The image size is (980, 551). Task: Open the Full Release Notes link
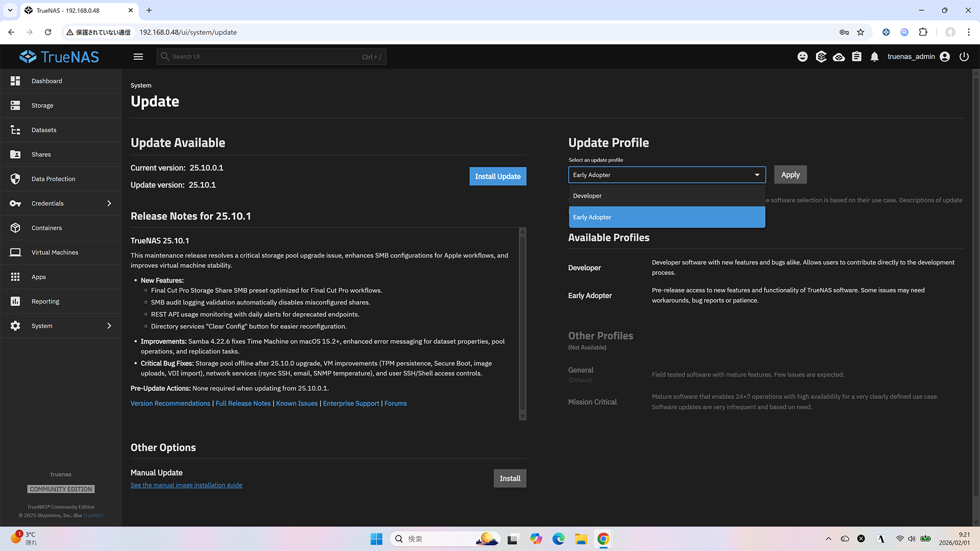pyautogui.click(x=243, y=404)
